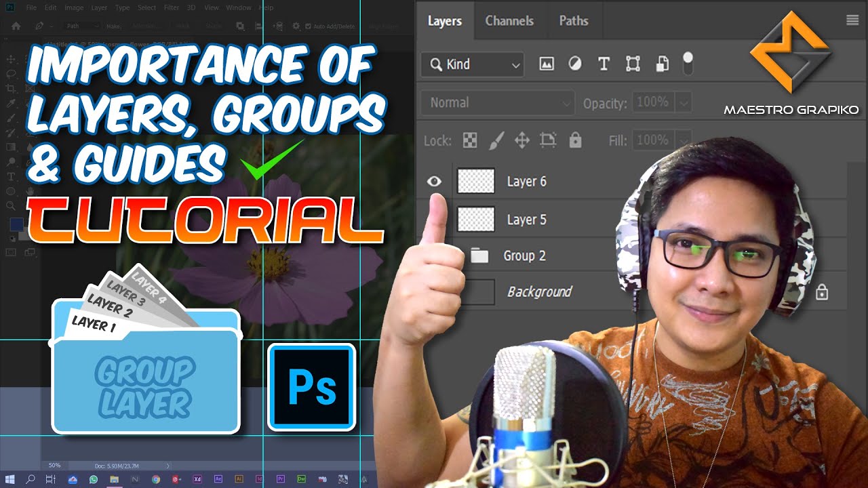This screenshot has height=488, width=868.
Task: Click the lock position icon
Action: [x=521, y=140]
